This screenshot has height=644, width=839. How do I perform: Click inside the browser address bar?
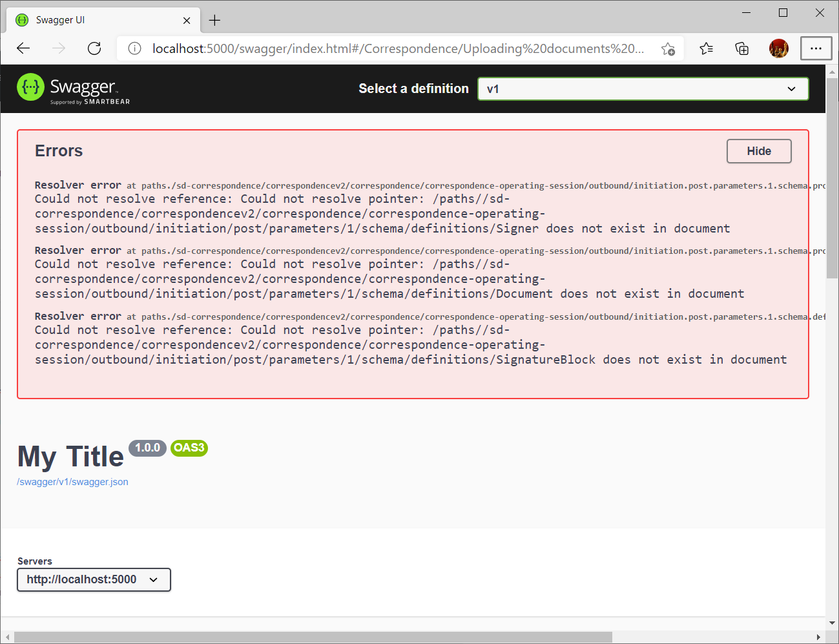point(388,48)
